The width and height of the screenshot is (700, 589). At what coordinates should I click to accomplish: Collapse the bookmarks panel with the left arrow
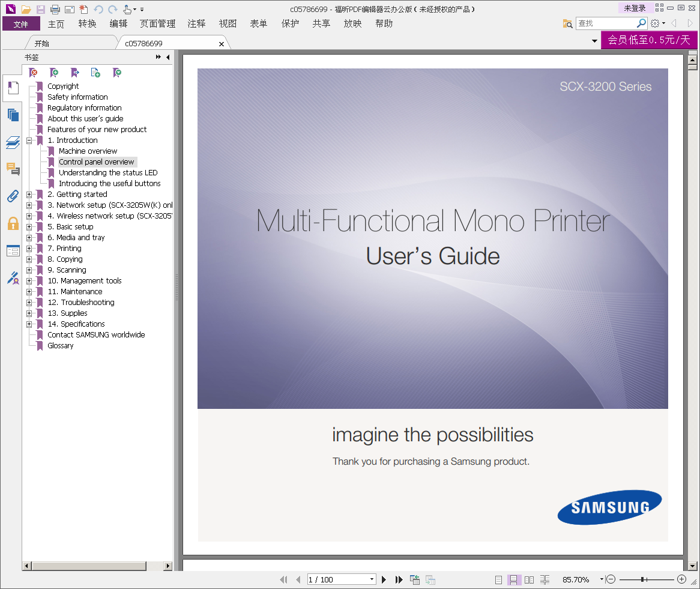(x=168, y=57)
